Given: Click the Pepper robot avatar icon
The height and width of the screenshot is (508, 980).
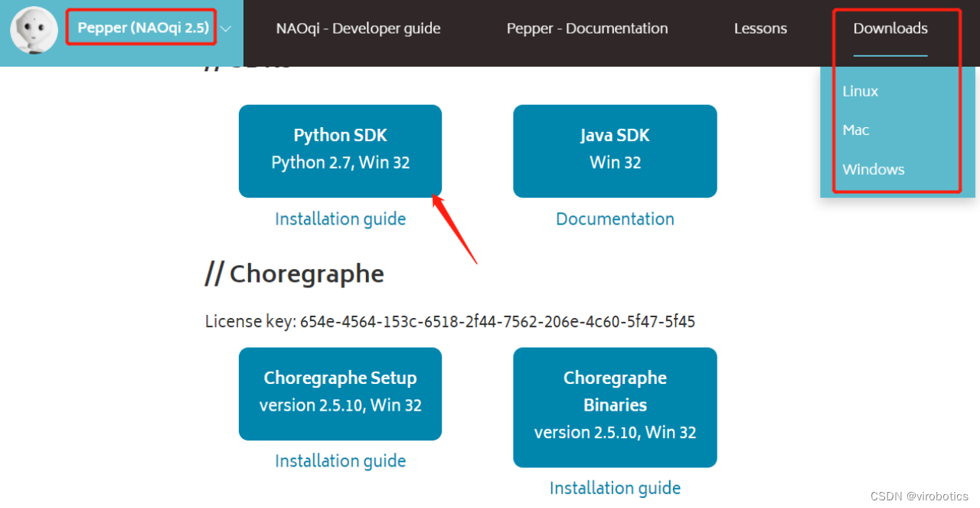Looking at the screenshot, I should tap(34, 30).
